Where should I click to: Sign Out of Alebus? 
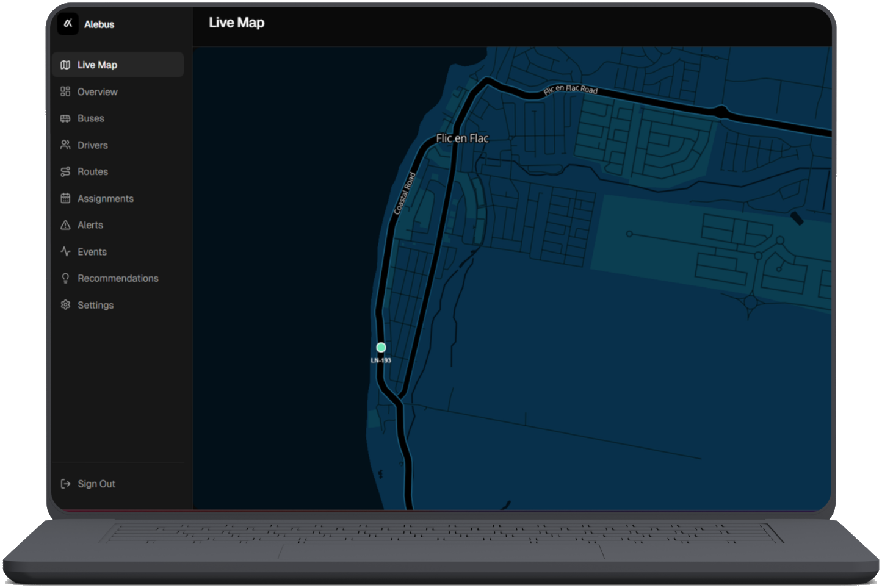(x=118, y=484)
